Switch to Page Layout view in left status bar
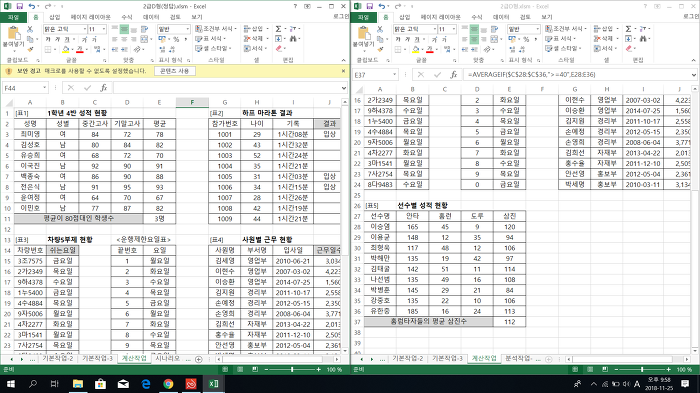Image resolution: width=700 pixels, height=393 pixels. [x=240, y=369]
